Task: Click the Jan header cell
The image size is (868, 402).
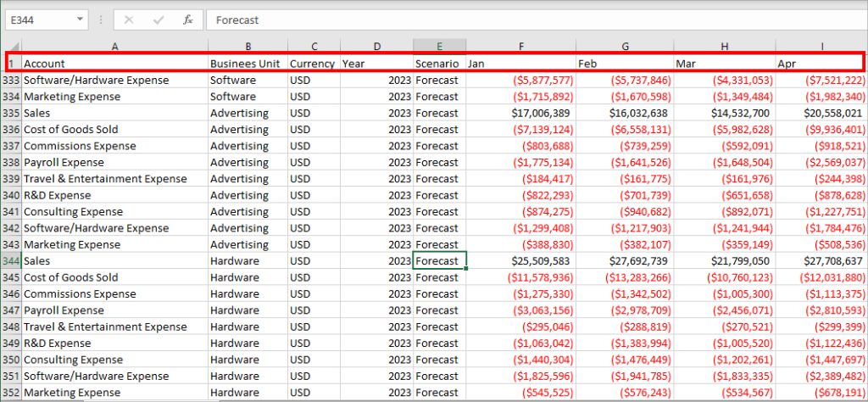Action: 521,64
